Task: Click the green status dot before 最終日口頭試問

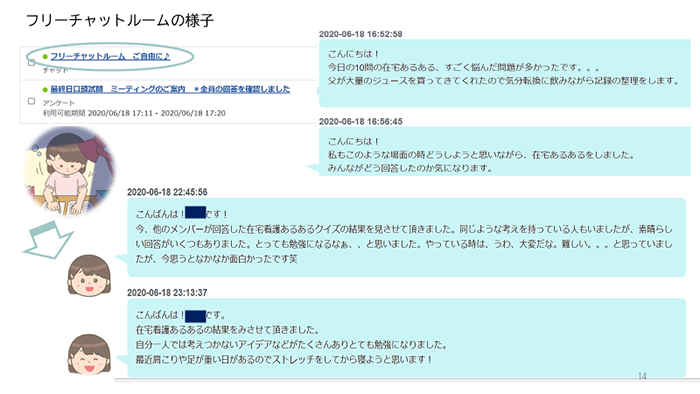Action: (x=45, y=90)
